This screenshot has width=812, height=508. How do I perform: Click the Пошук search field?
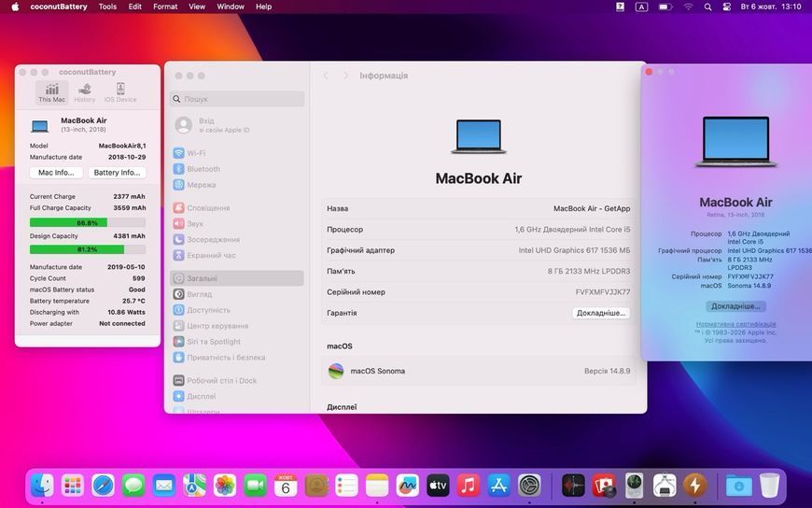[x=237, y=99]
